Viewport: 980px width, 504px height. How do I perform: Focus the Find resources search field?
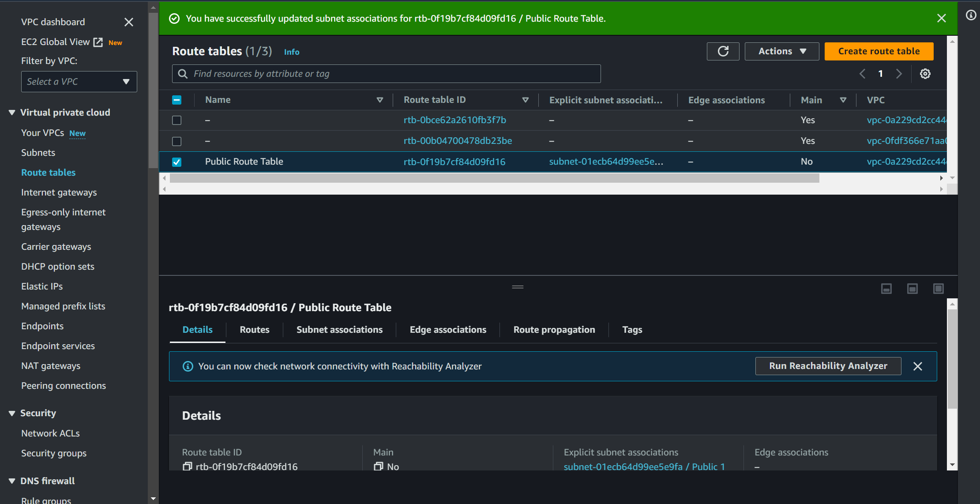tap(386, 74)
